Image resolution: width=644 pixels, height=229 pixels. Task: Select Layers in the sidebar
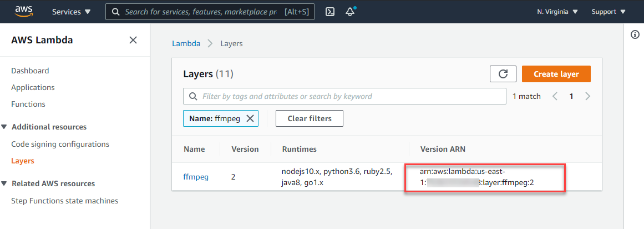(x=23, y=161)
